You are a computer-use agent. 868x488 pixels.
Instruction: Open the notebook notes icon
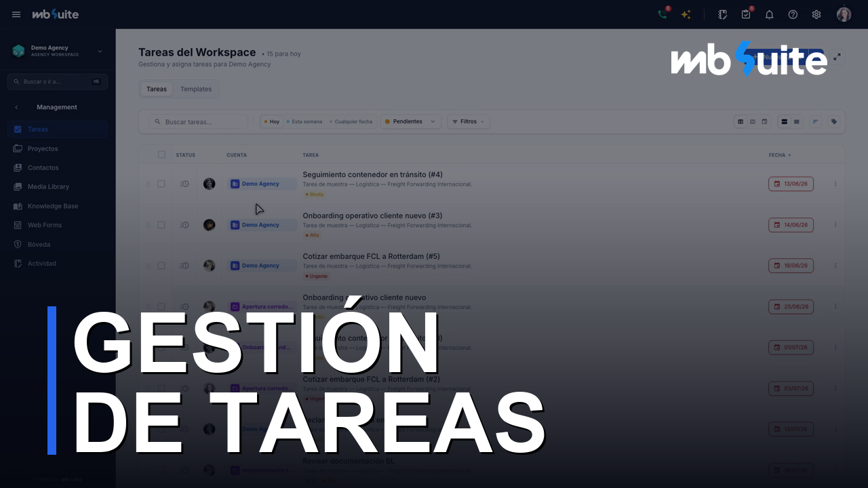[x=723, y=14]
